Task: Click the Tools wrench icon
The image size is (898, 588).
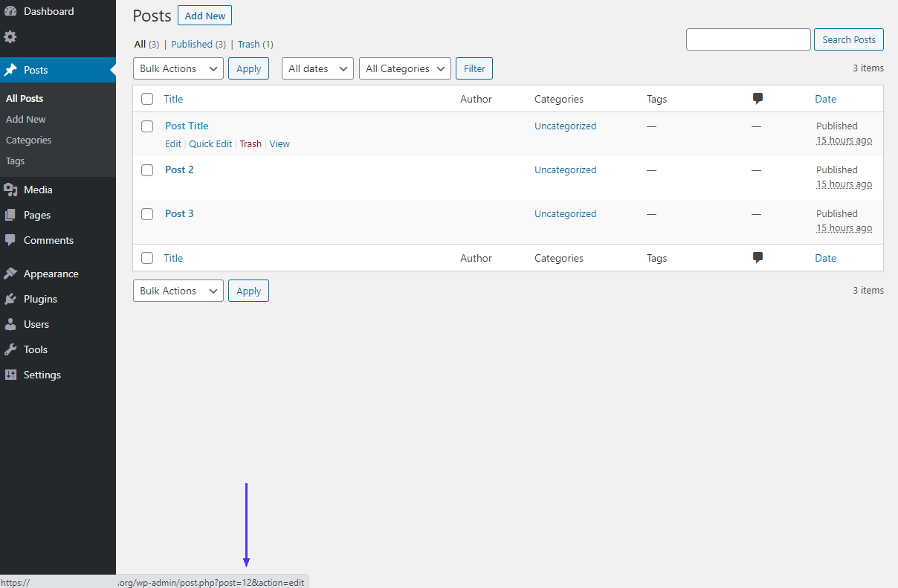Action: [10, 349]
